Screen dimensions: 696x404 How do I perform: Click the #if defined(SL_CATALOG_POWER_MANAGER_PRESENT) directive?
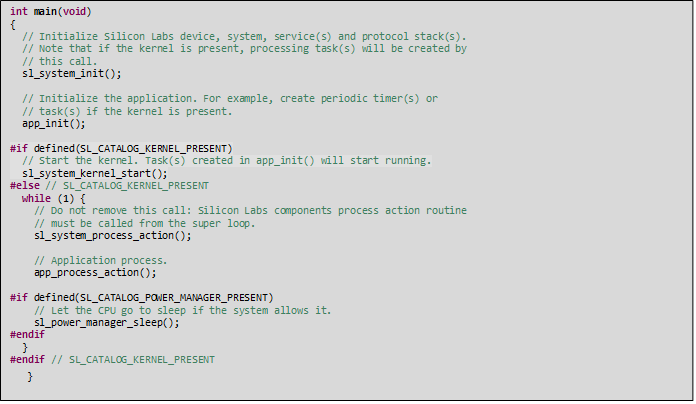pos(141,297)
